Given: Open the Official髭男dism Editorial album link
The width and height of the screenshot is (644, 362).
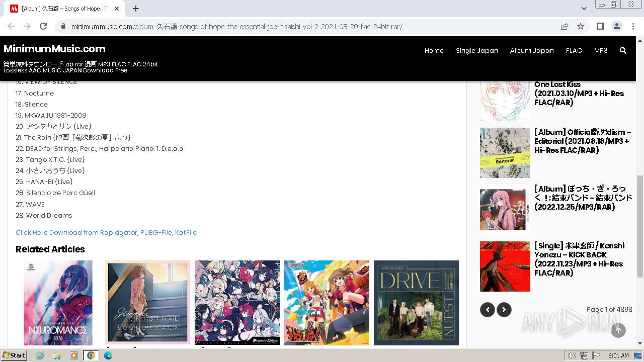Looking at the screenshot, I should (x=583, y=141).
